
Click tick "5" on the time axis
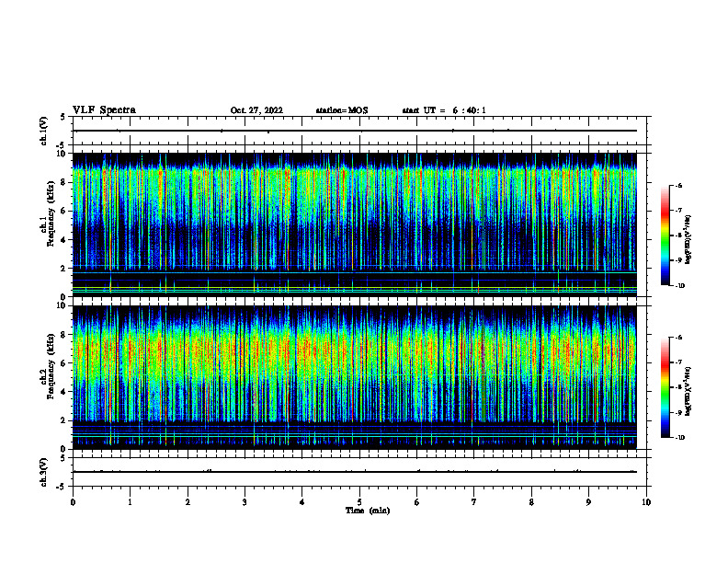(359, 502)
